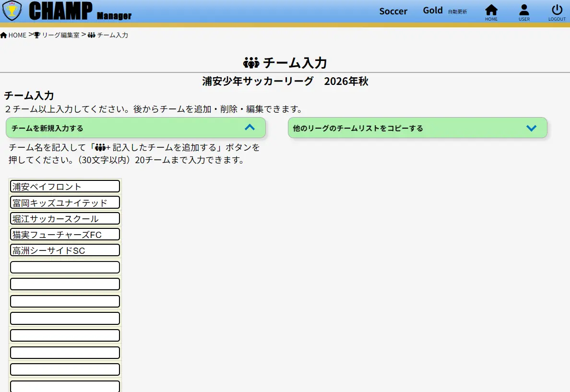Focus the 富岡キッズユナイテッド team field
The image size is (570, 392).
tap(65, 202)
